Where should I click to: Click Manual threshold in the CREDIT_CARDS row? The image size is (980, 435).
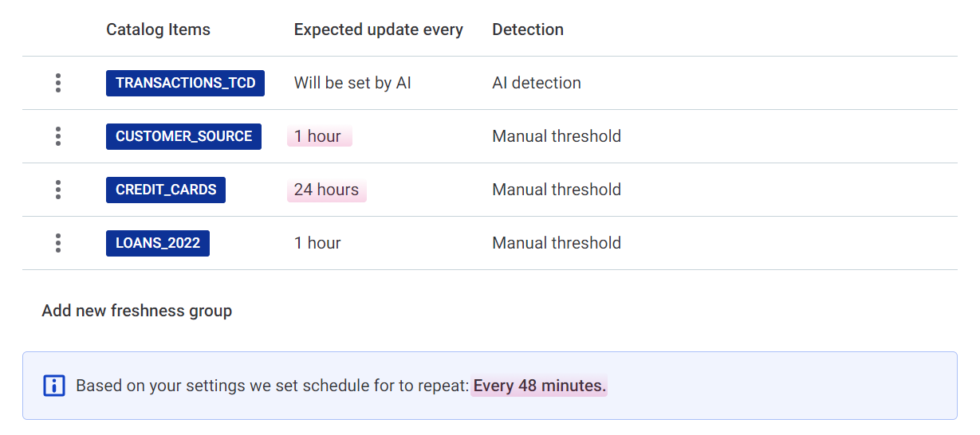557,190
